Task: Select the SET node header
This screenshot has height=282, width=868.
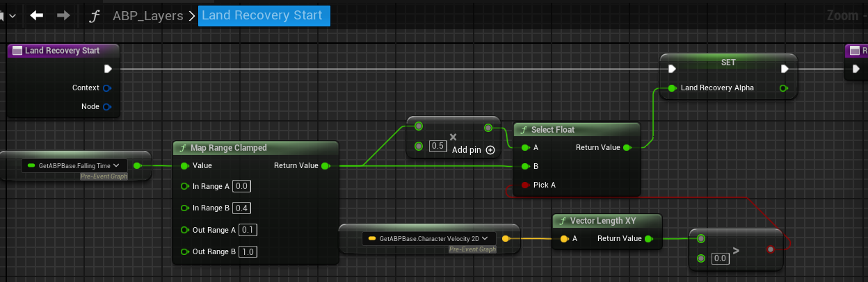Action: pos(728,62)
